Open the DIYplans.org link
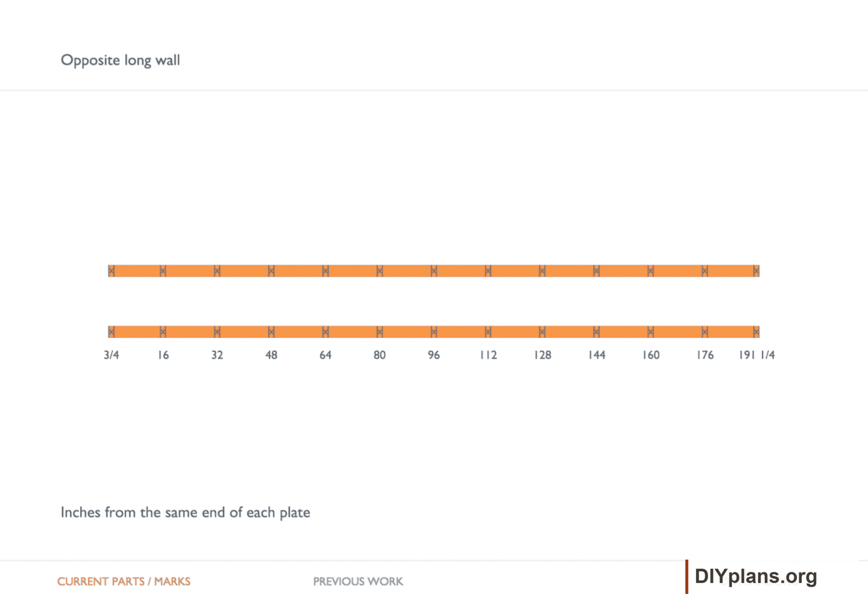This screenshot has height=603, width=868. pos(756,576)
